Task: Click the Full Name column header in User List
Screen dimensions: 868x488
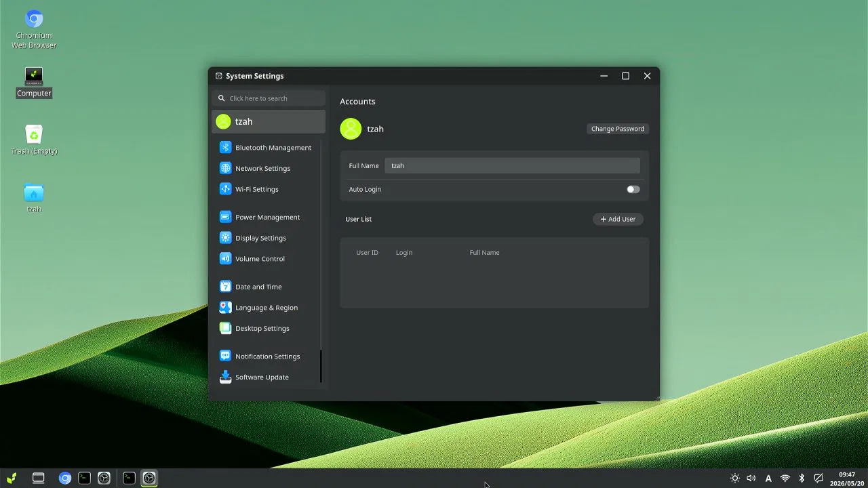Action: [x=485, y=253]
